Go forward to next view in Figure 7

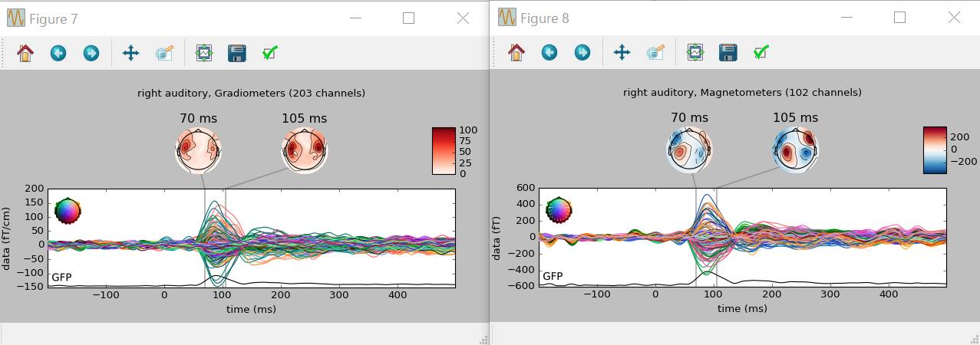91,53
